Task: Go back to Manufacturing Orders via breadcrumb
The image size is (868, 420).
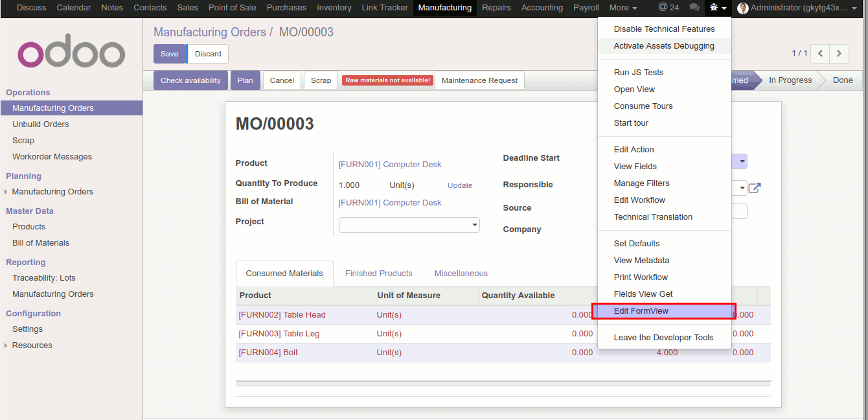Action: (210, 32)
